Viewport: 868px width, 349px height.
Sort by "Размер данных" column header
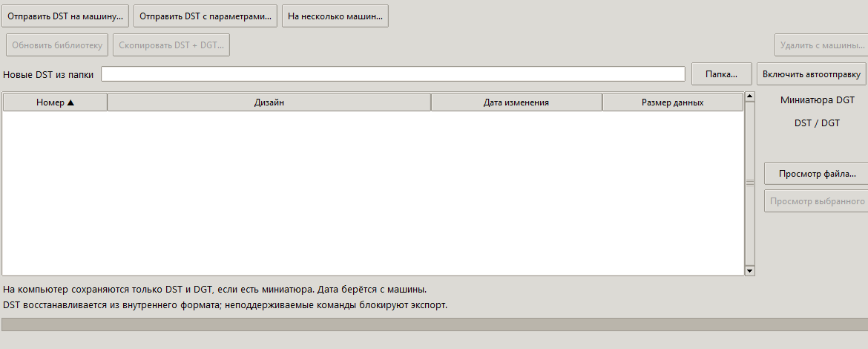pos(673,102)
